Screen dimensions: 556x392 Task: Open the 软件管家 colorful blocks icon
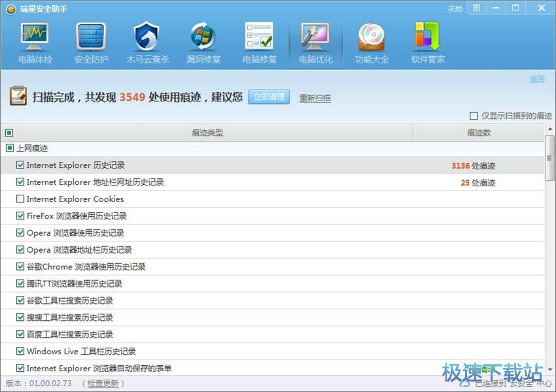[428, 36]
